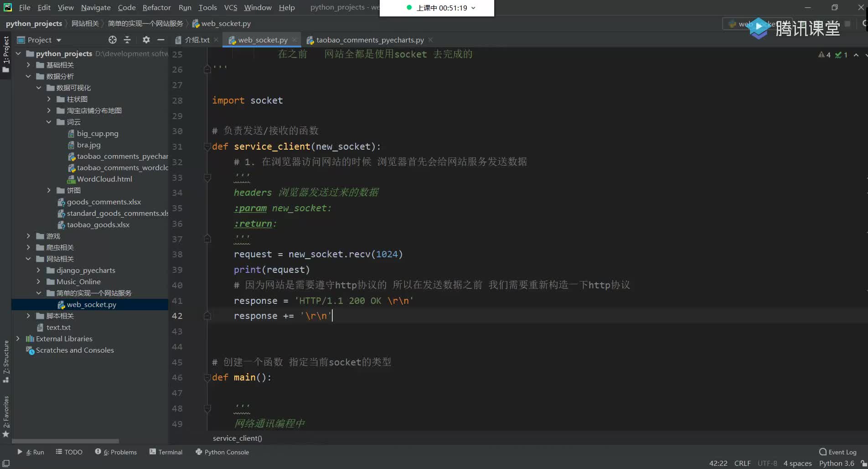Open the Refactor menu
This screenshot has height=469, width=868.
156,7
